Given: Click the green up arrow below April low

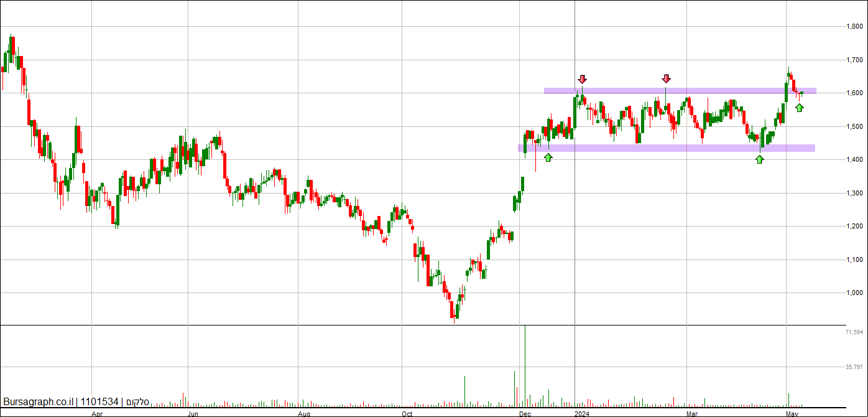Looking at the screenshot, I should pos(759,159).
